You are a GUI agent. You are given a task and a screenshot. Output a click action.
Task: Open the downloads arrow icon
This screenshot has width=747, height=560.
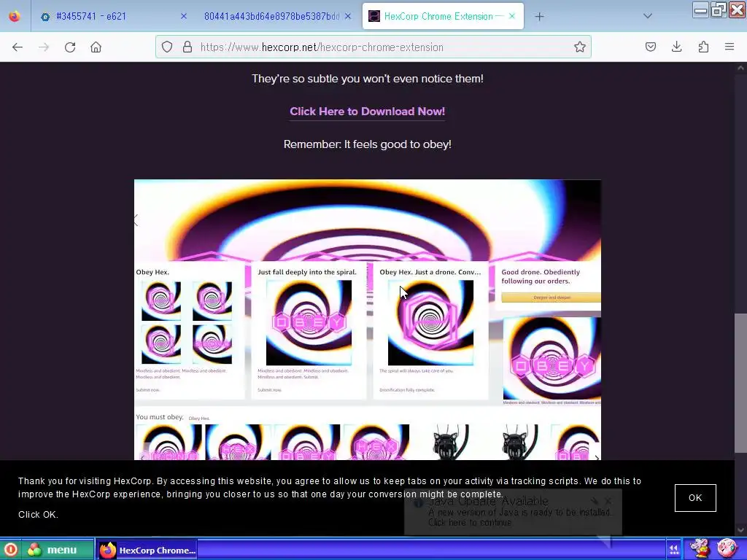(676, 47)
